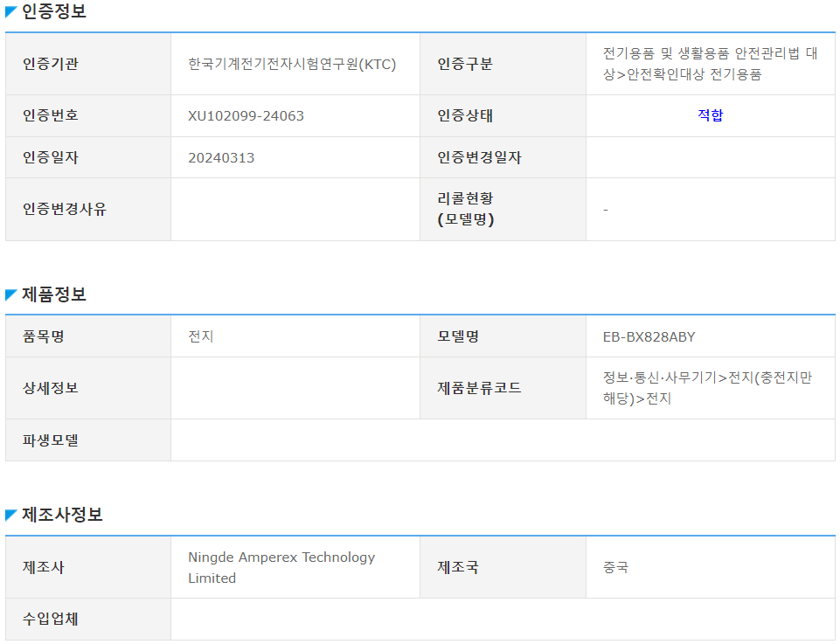
Task: Click manufacturer Ningde Amperex Technology Limited
Action: coord(281,567)
